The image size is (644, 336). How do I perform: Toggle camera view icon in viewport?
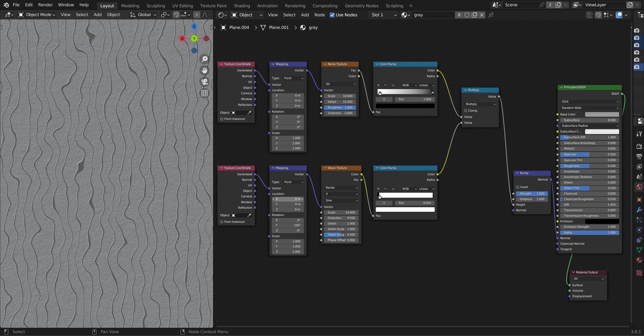[x=205, y=82]
